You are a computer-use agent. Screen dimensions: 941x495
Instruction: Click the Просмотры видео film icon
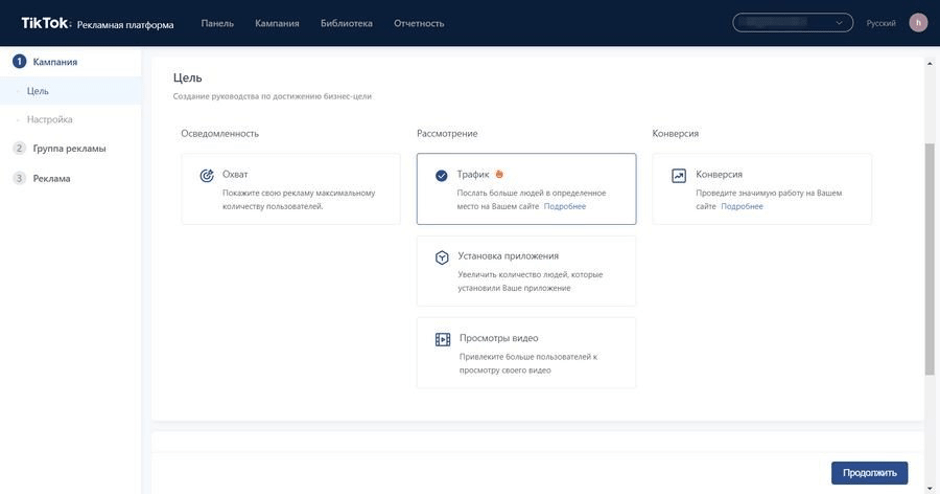pos(442,339)
